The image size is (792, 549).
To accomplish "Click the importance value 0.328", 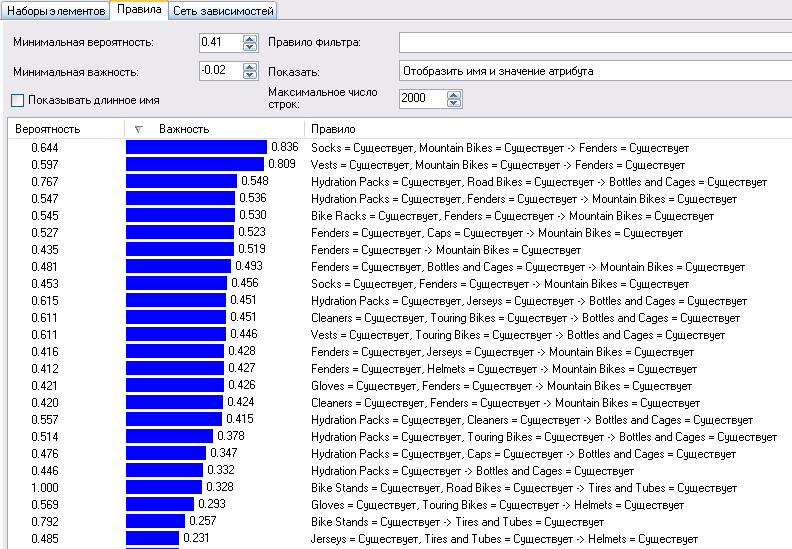I will 220,487.
